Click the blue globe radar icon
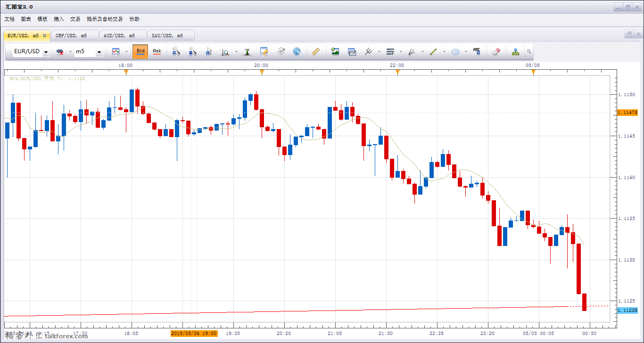 click(x=297, y=51)
